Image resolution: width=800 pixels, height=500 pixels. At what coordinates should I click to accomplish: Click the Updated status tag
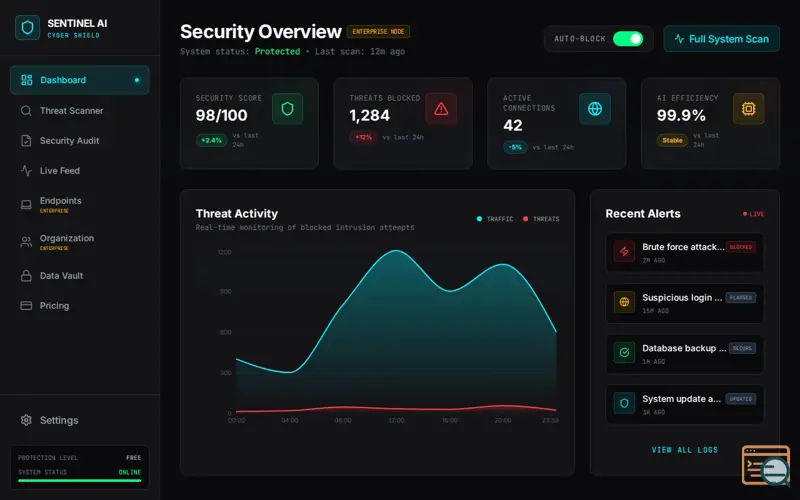tap(741, 398)
